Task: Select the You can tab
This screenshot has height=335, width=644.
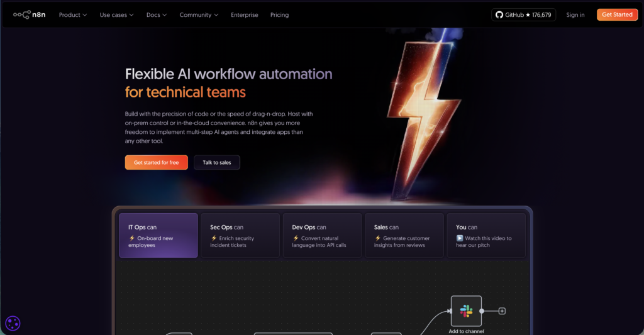Action: coord(486,235)
